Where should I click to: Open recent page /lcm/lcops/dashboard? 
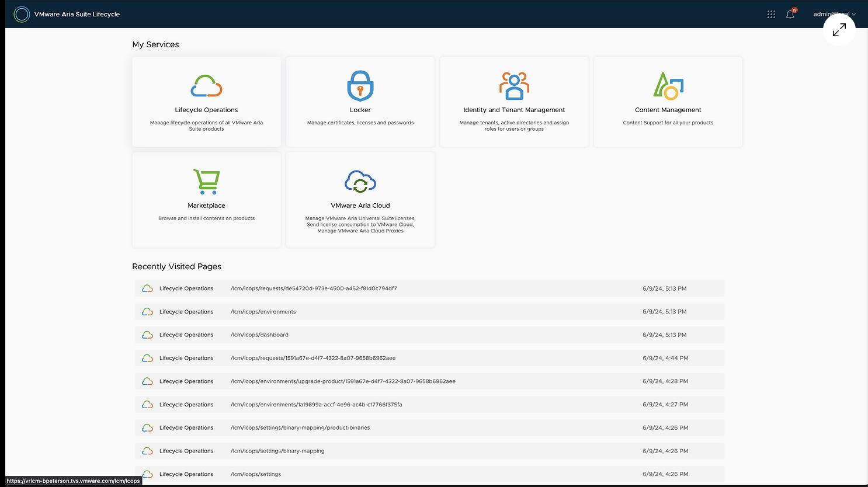tap(259, 335)
